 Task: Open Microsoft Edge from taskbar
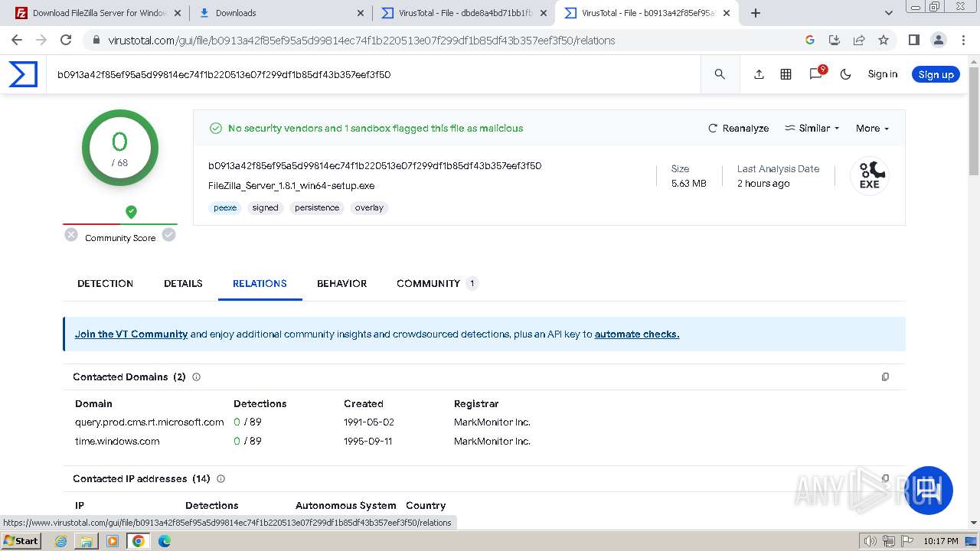(165, 541)
